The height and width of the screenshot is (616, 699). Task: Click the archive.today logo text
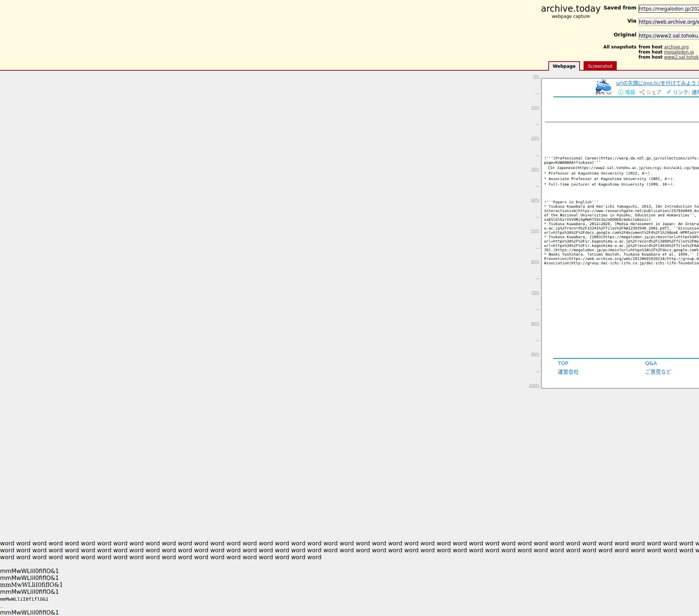tap(570, 9)
